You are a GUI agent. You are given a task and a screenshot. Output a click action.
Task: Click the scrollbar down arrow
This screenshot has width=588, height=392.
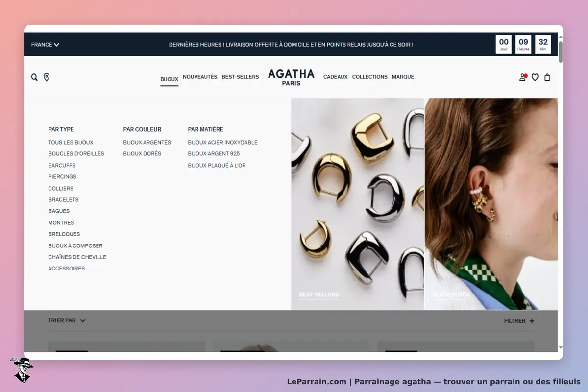tap(561, 348)
